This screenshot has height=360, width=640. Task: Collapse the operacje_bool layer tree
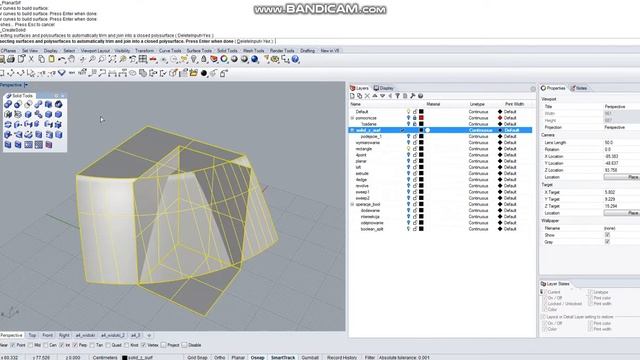click(352, 204)
